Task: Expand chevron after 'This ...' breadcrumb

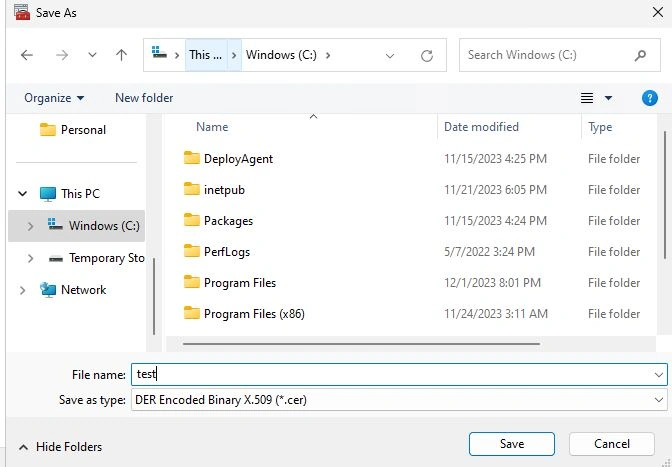Action: point(234,55)
